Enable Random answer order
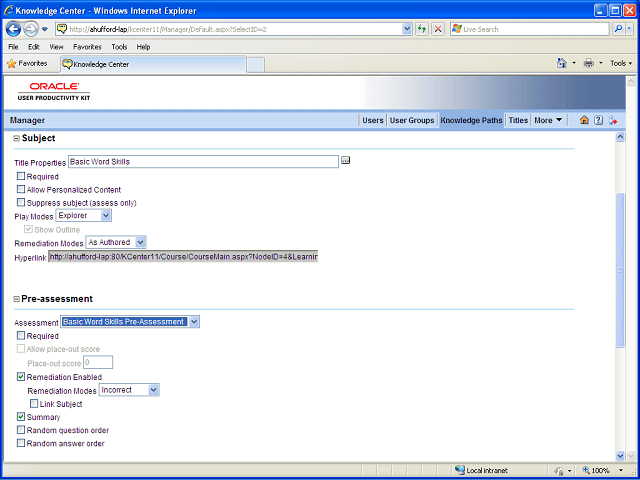The width and height of the screenshot is (640, 480). click(x=21, y=443)
